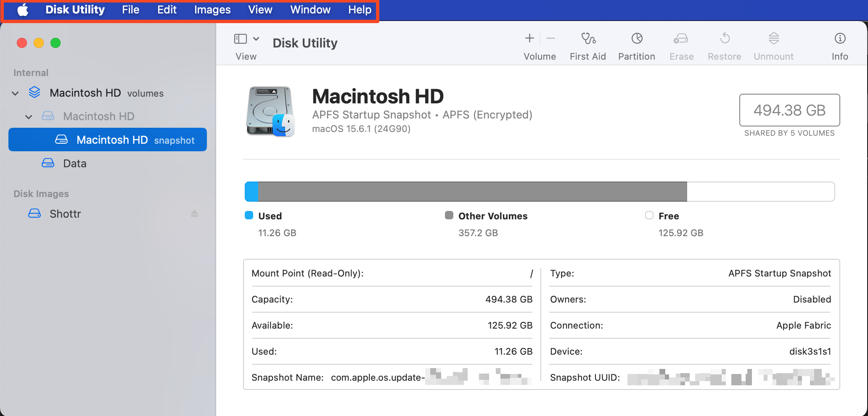868x416 pixels.
Task: Open the Help menu
Action: point(360,10)
